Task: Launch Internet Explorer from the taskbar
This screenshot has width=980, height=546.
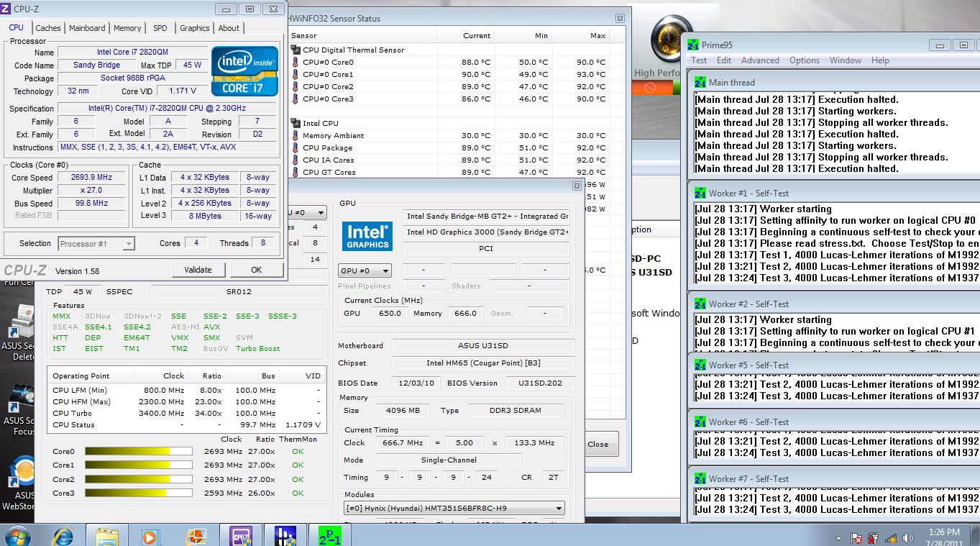Action: tap(63, 536)
